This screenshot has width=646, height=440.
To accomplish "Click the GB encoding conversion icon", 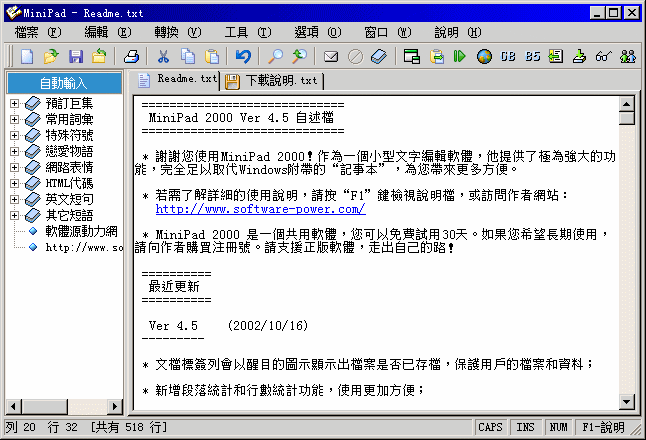I will click(508, 56).
